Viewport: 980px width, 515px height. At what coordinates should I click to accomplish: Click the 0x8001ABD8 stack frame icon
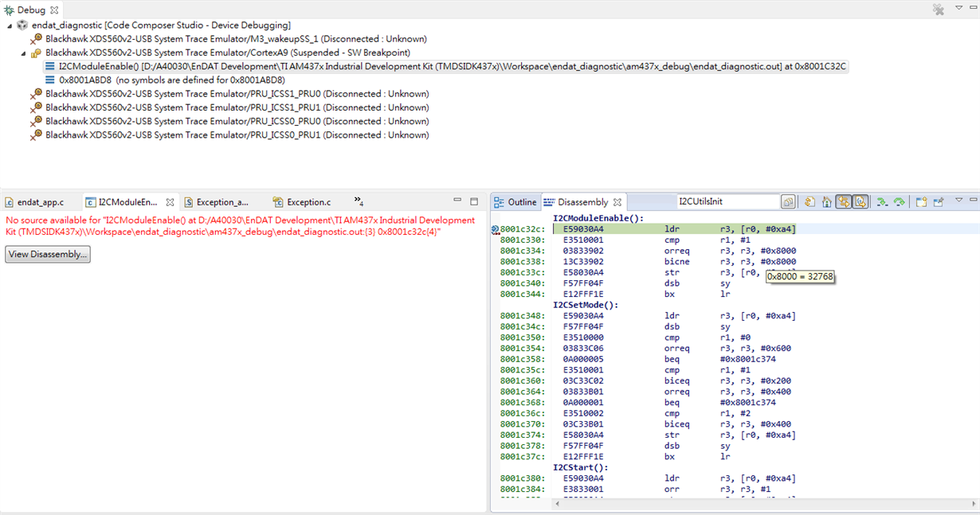point(50,80)
